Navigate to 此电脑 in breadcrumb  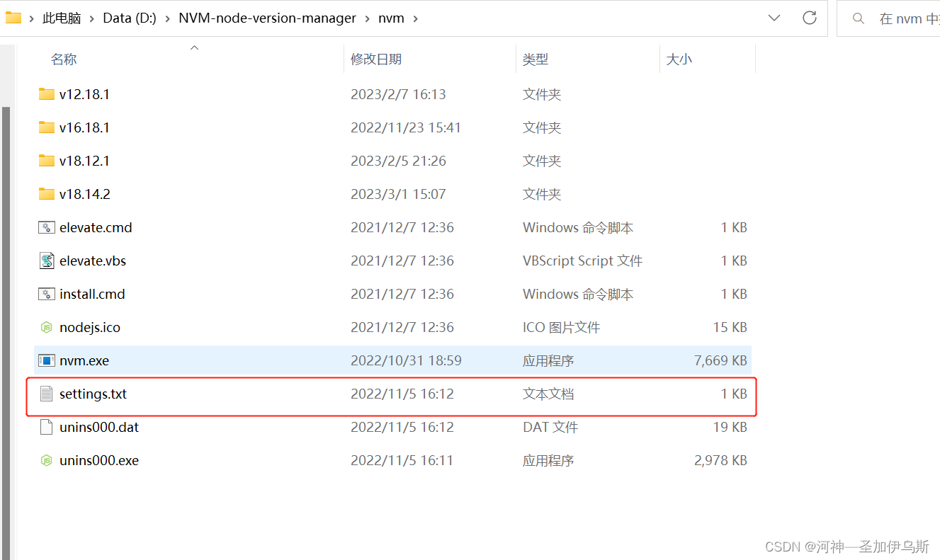(x=62, y=18)
